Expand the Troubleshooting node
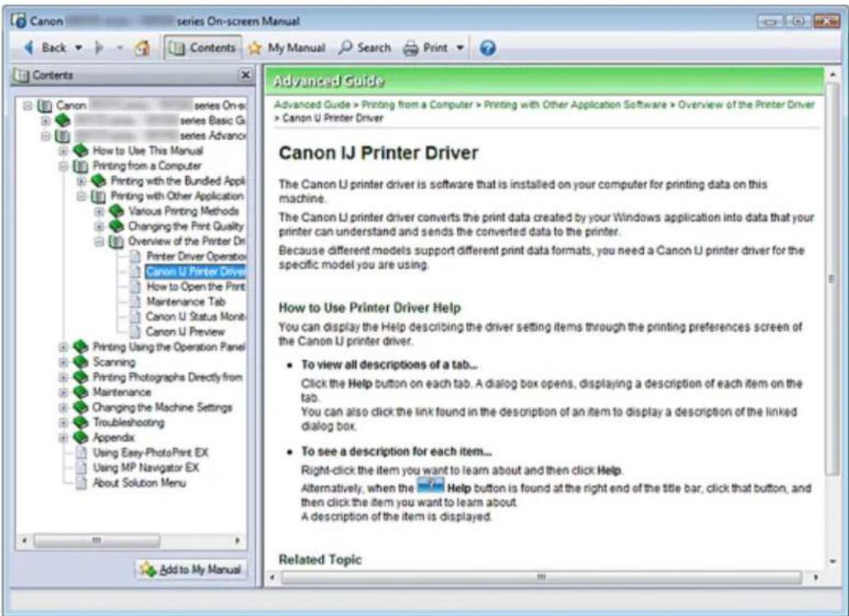The height and width of the screenshot is (616, 849). 63,422
